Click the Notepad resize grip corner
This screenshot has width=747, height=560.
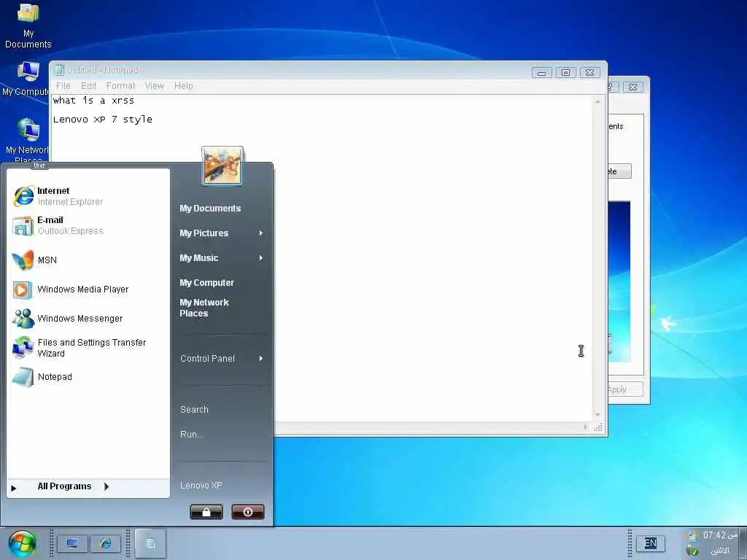coord(598,427)
